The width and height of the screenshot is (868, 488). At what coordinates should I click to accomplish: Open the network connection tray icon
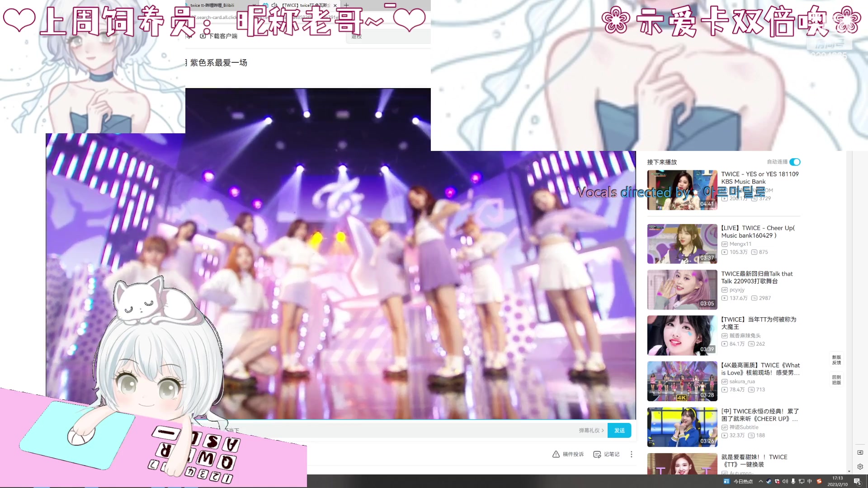pyautogui.click(x=801, y=481)
